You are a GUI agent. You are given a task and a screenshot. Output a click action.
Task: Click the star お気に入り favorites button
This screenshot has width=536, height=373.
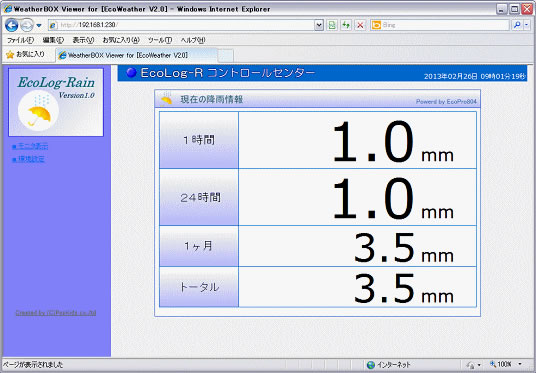(x=25, y=54)
